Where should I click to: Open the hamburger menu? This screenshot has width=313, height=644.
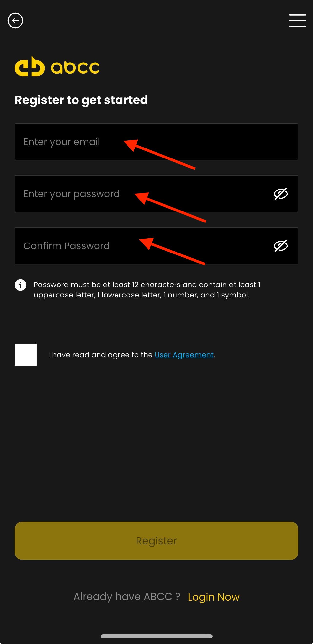tap(297, 21)
